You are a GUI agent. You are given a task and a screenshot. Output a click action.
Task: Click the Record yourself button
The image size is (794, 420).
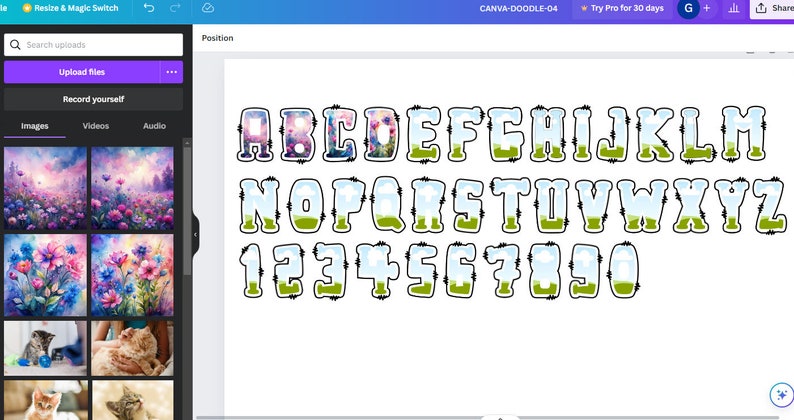coord(94,99)
